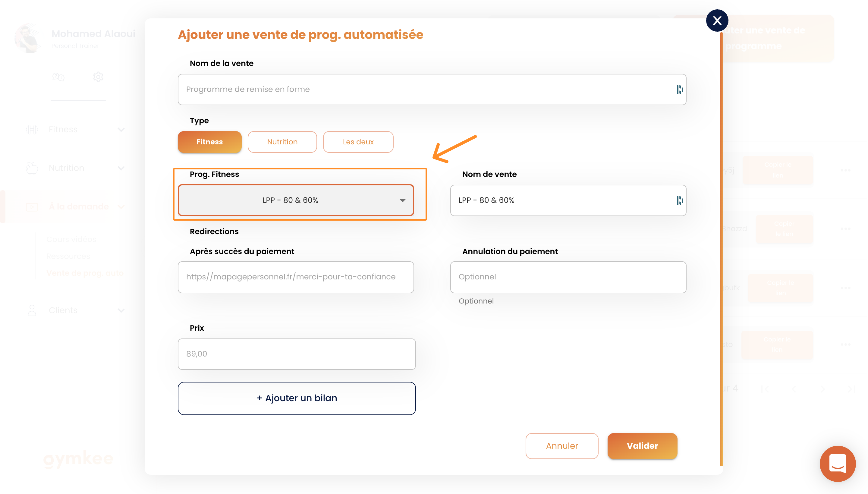The image size is (868, 494).
Task: Open Cours vidéos in the sidebar
Action: click(71, 239)
